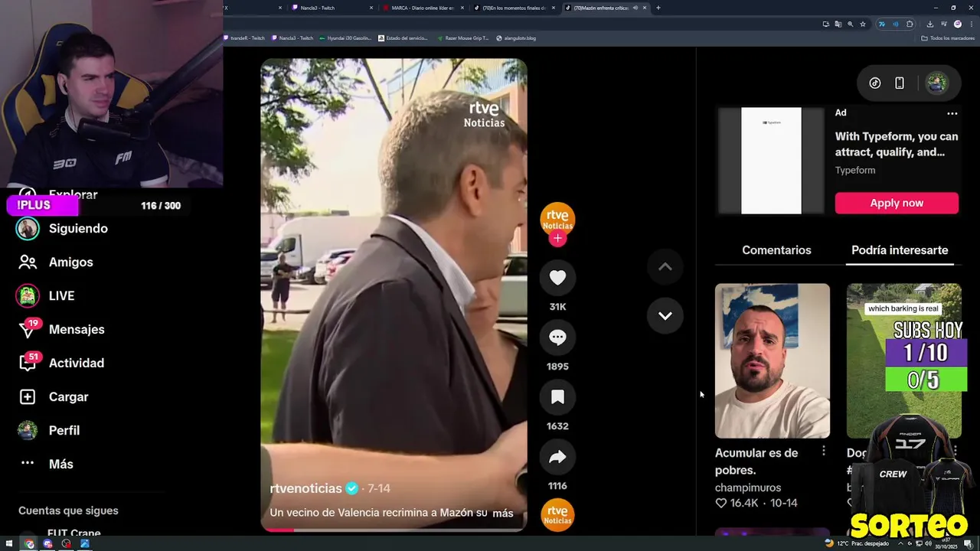Open Amigos in the sidebar
Image resolution: width=980 pixels, height=551 pixels.
70,262
